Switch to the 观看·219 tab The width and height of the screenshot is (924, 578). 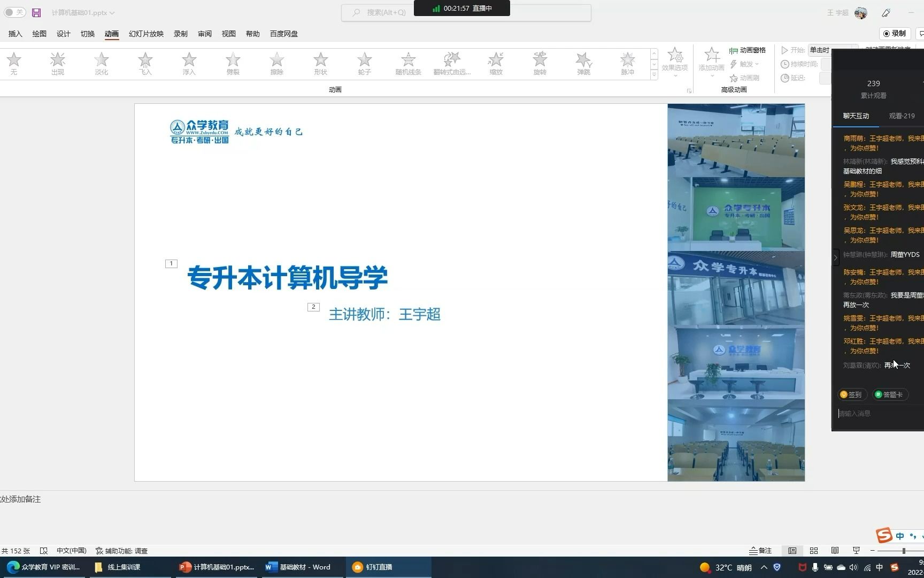tap(902, 115)
